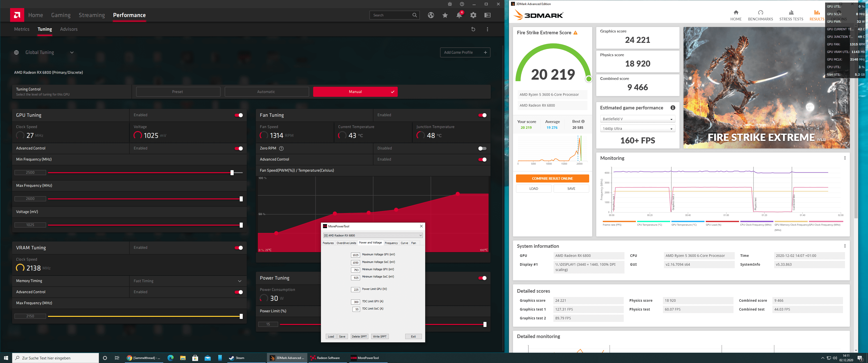The width and height of the screenshot is (868, 363).
Task: Open Microsoft Edge from the taskbar
Action: 170,358
